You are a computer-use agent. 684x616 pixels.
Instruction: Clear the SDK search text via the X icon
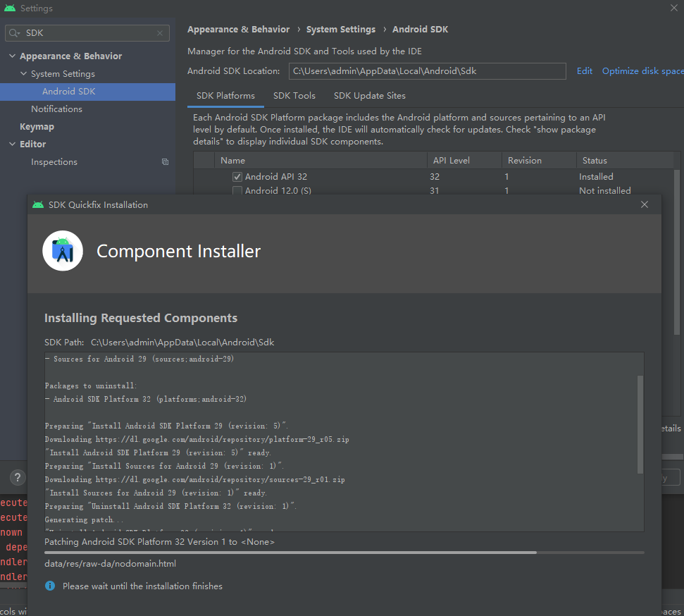161,33
